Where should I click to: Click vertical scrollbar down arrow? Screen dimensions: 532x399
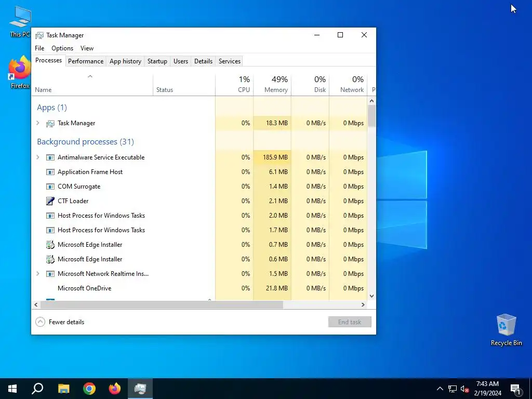371,296
